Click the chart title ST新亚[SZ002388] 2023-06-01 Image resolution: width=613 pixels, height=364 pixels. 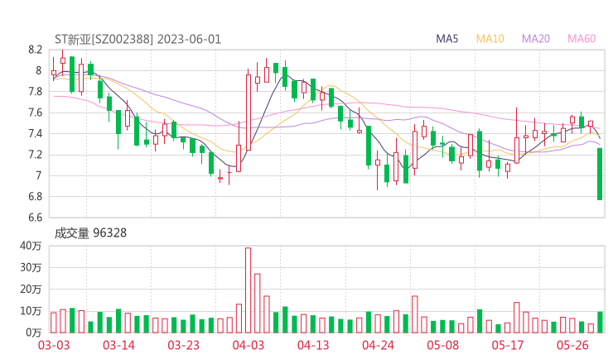click(x=138, y=40)
